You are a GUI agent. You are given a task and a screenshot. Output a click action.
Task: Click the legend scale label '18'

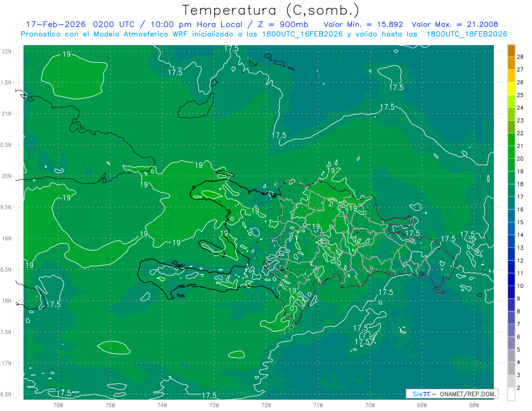coord(520,184)
